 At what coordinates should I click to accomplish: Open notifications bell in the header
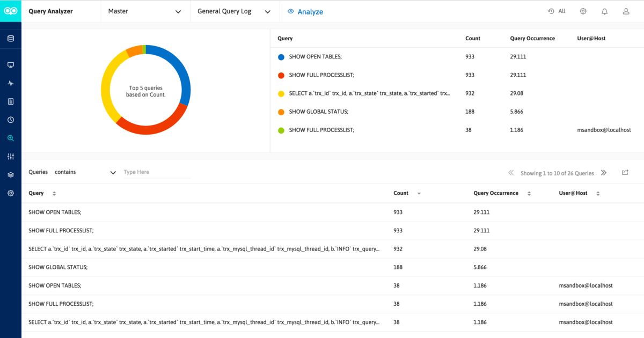(x=604, y=11)
